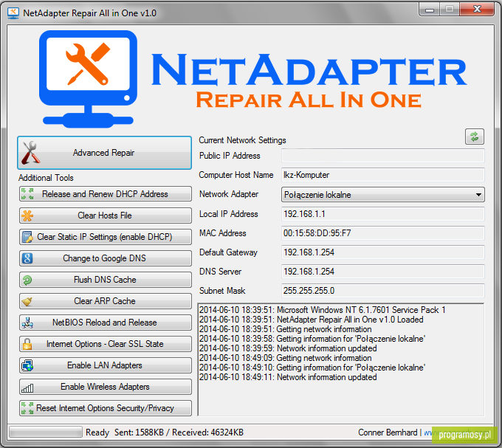Click Release and Renew DHCP Address
The width and height of the screenshot is (502, 448).
(106, 194)
